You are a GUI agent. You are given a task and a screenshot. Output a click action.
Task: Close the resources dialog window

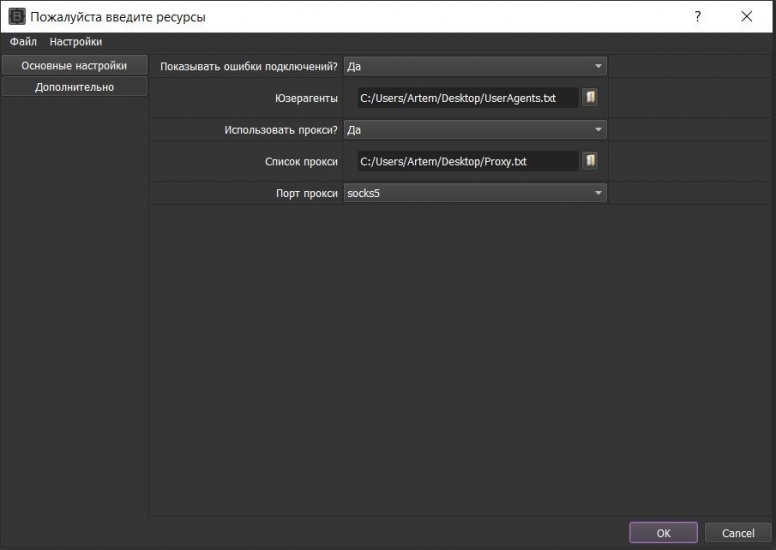coord(746,17)
